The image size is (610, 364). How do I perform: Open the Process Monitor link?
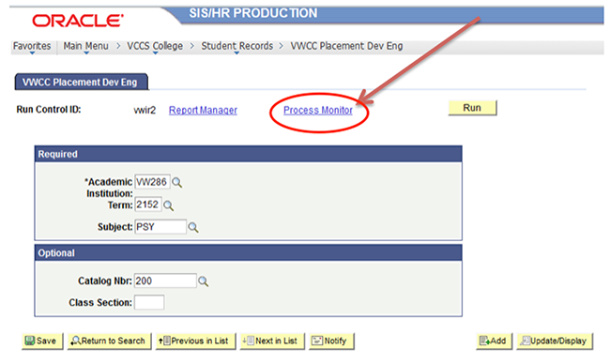coord(318,111)
